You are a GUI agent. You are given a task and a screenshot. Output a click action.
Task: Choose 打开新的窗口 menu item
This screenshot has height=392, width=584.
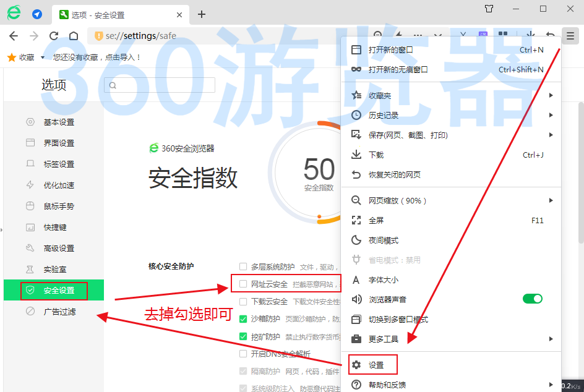pos(451,50)
